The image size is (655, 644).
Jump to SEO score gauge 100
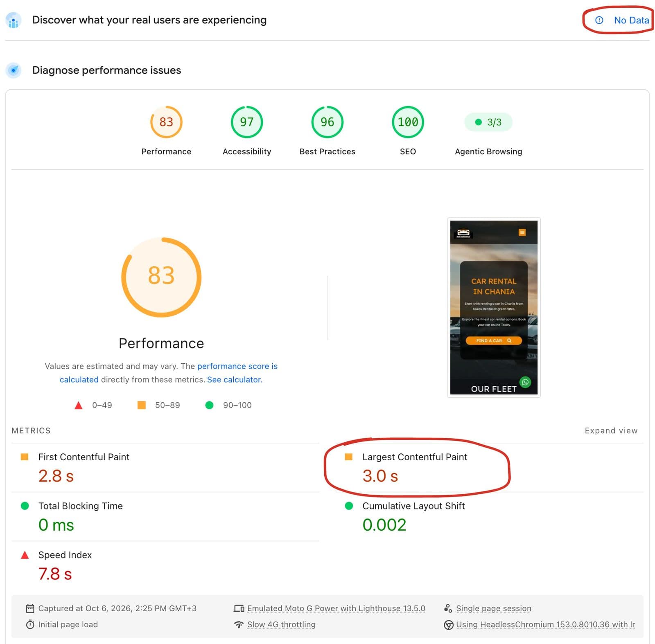[408, 122]
